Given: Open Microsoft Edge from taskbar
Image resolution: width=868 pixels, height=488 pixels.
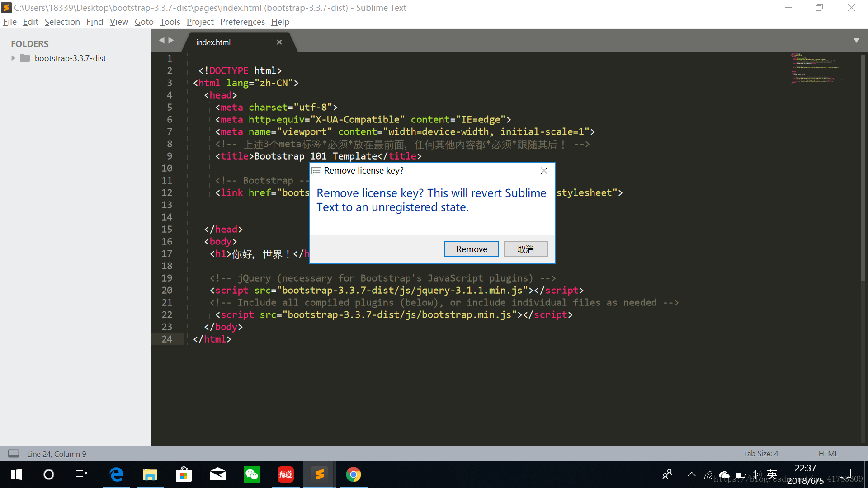Looking at the screenshot, I should coord(116,474).
